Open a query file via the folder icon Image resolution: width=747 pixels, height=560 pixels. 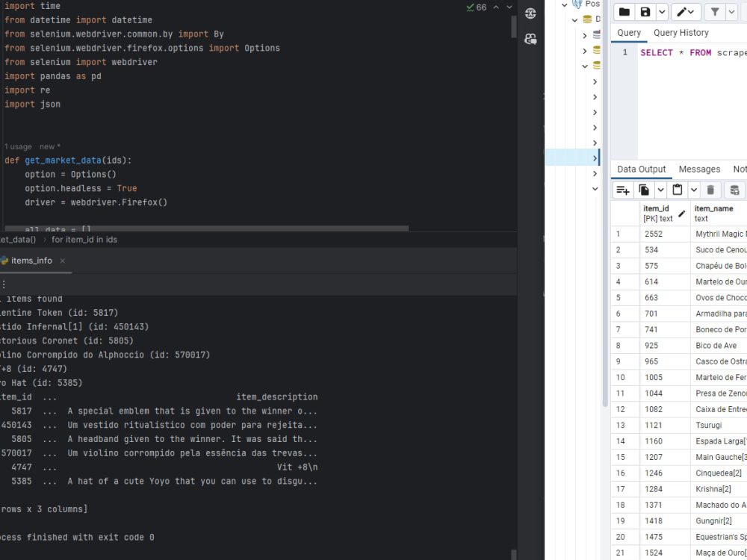pyautogui.click(x=624, y=11)
